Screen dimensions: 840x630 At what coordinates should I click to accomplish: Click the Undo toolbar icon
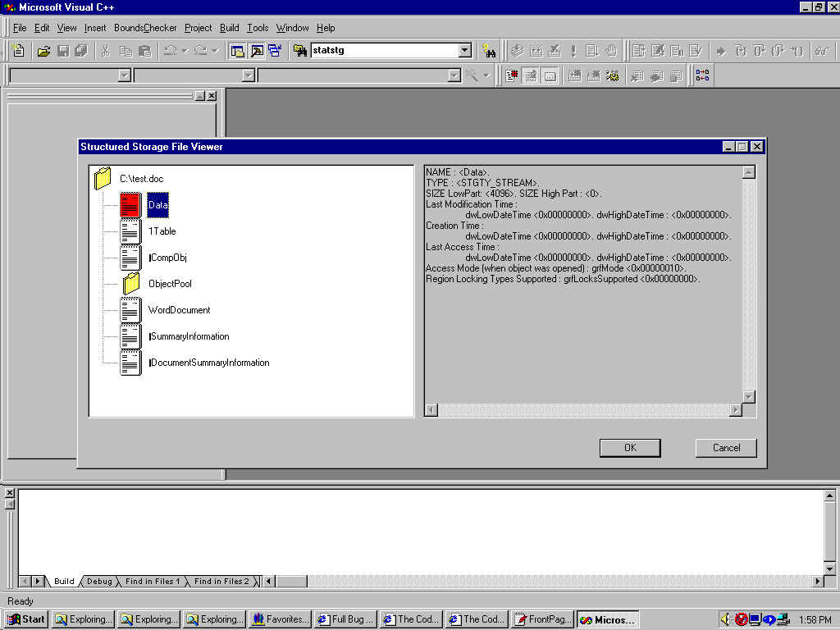(x=171, y=51)
